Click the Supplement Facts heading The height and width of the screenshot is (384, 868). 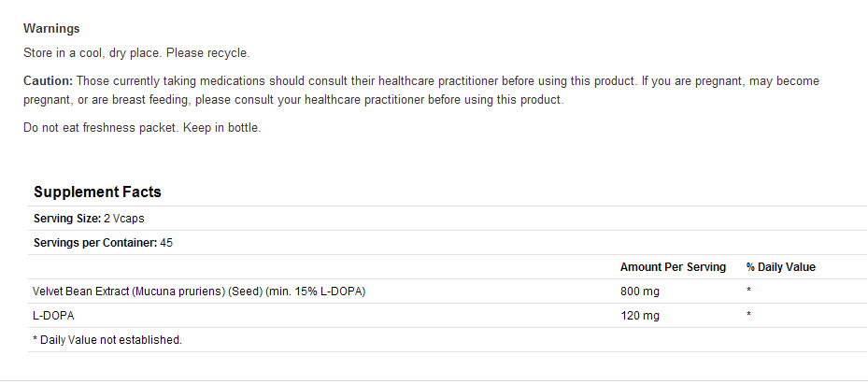pos(97,192)
